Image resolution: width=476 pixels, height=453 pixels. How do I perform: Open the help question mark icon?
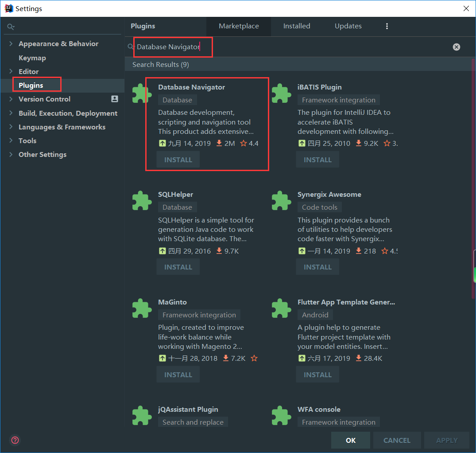coord(15,440)
